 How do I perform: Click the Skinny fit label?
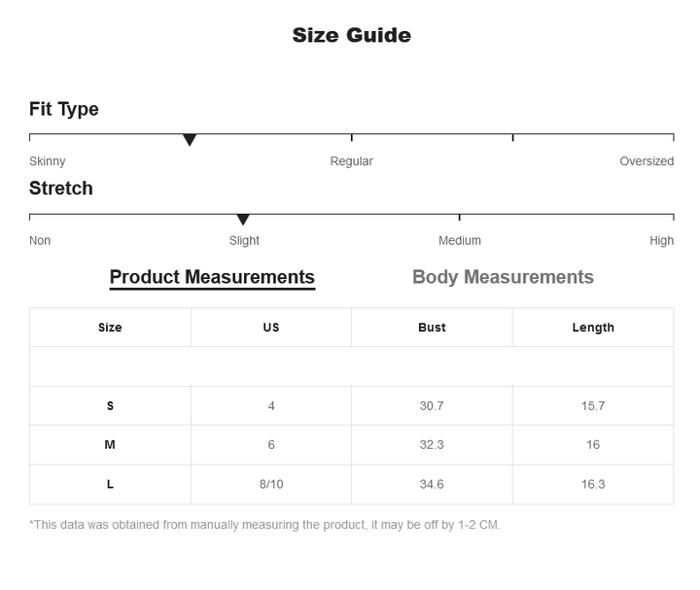click(48, 161)
